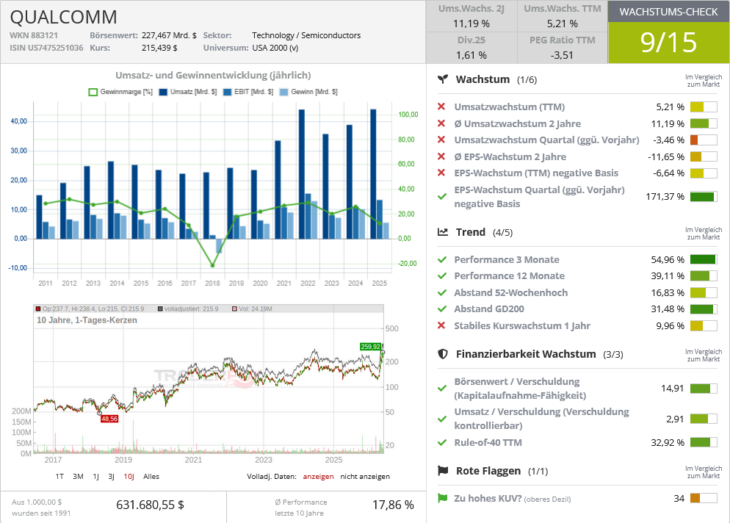Toggle Umsatz series in chart legend
The image size is (730, 523).
(188, 92)
